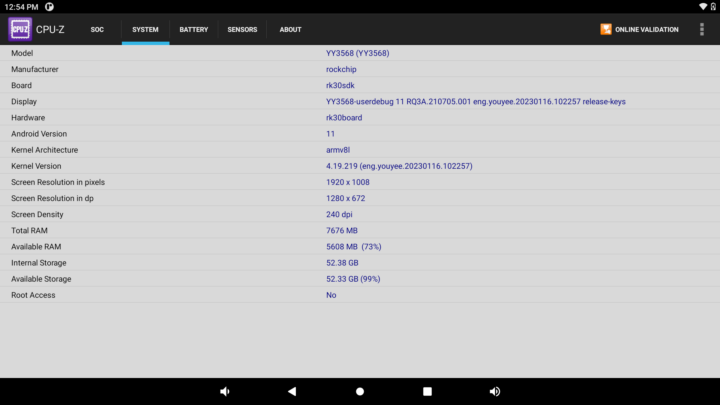Click the value YY3568 (YY3568)

[358, 53]
